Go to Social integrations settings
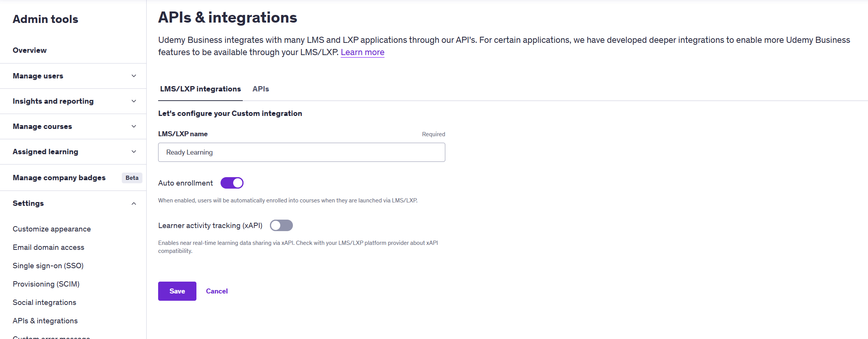 [44, 302]
